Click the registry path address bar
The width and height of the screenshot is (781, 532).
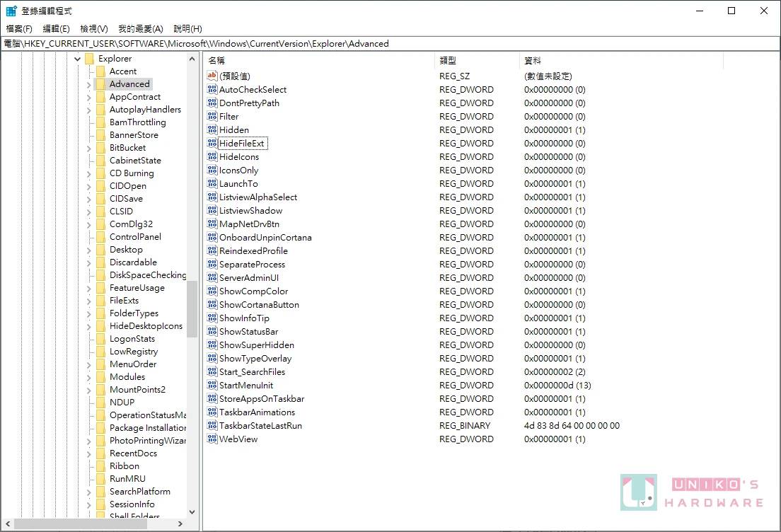[390, 44]
